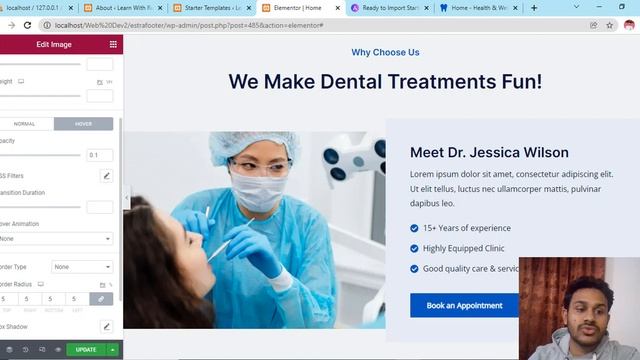The width and height of the screenshot is (640, 360).
Task: Go forward in browser history
Action: coord(11,25)
